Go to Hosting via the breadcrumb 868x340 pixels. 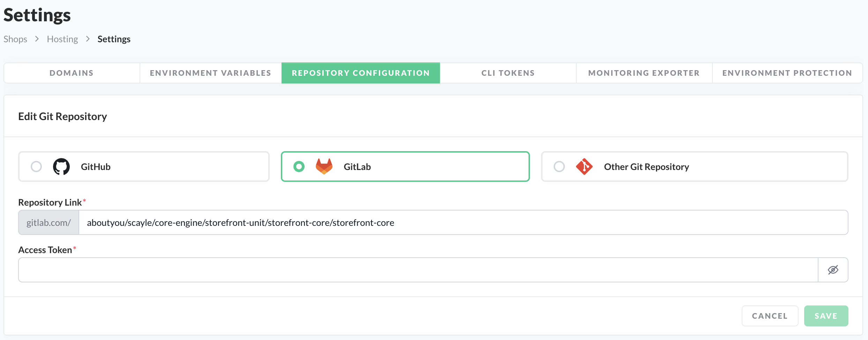tap(62, 39)
